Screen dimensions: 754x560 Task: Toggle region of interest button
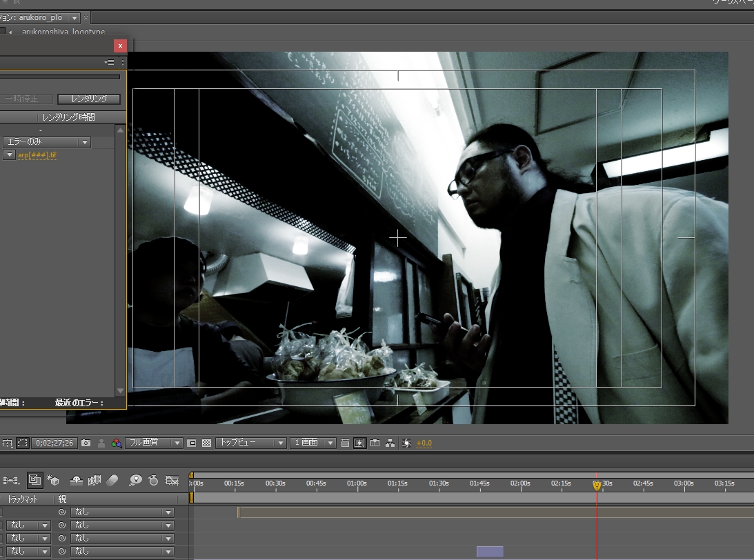pyautogui.click(x=22, y=443)
